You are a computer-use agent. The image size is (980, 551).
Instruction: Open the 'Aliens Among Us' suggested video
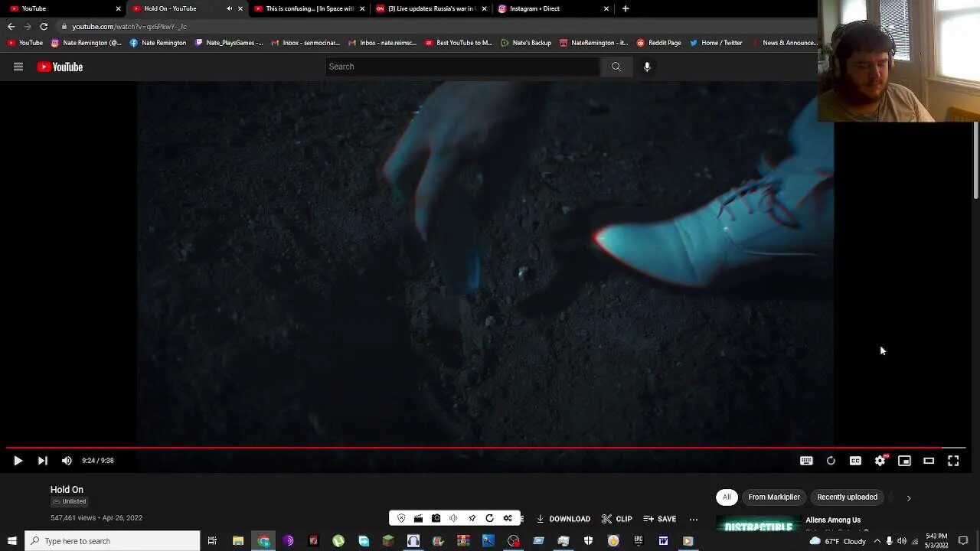point(833,520)
